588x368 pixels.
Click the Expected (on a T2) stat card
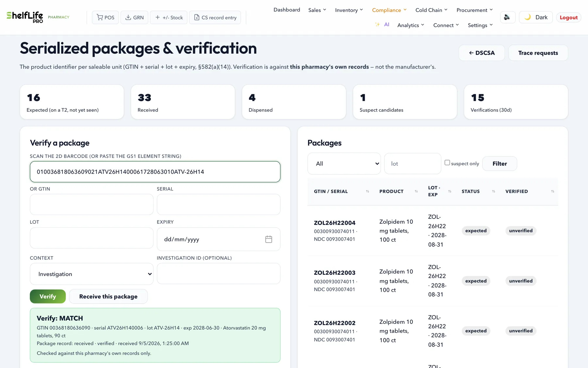[72, 102]
